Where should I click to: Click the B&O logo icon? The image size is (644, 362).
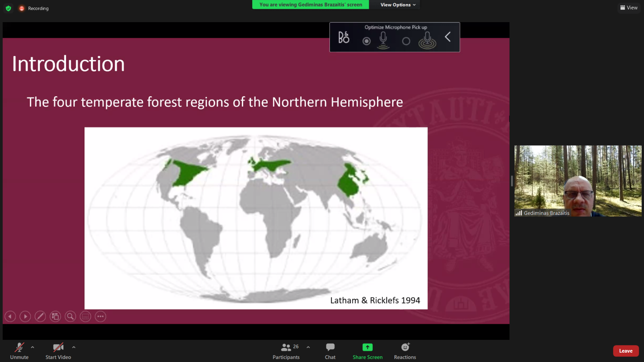344,37
